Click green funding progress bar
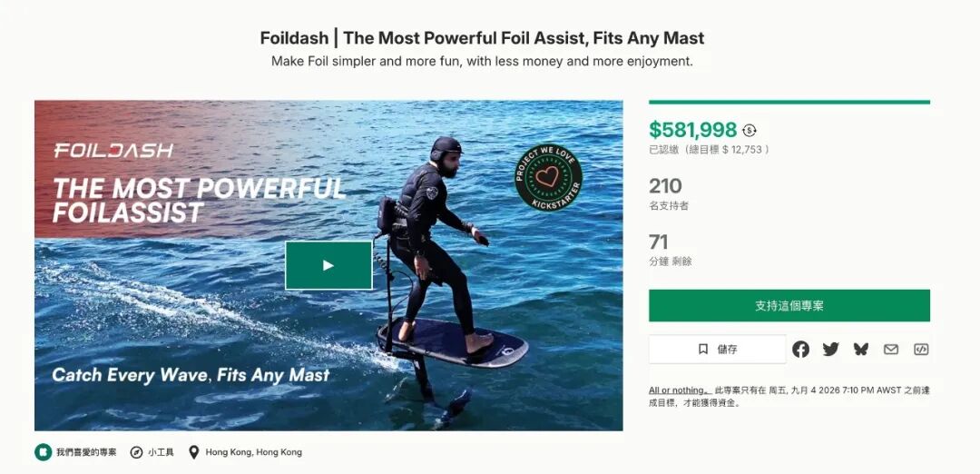 pos(789,102)
